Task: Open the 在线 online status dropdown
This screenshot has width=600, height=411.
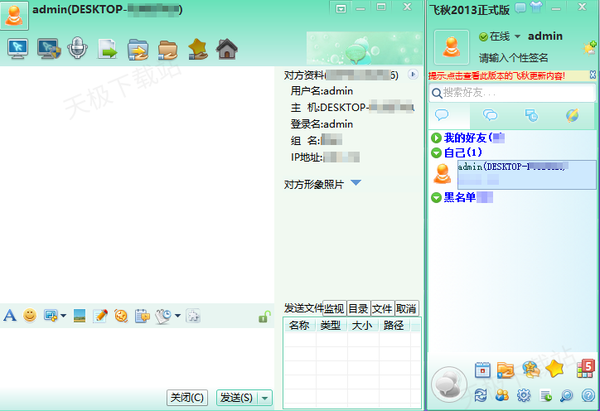Action: [x=517, y=36]
